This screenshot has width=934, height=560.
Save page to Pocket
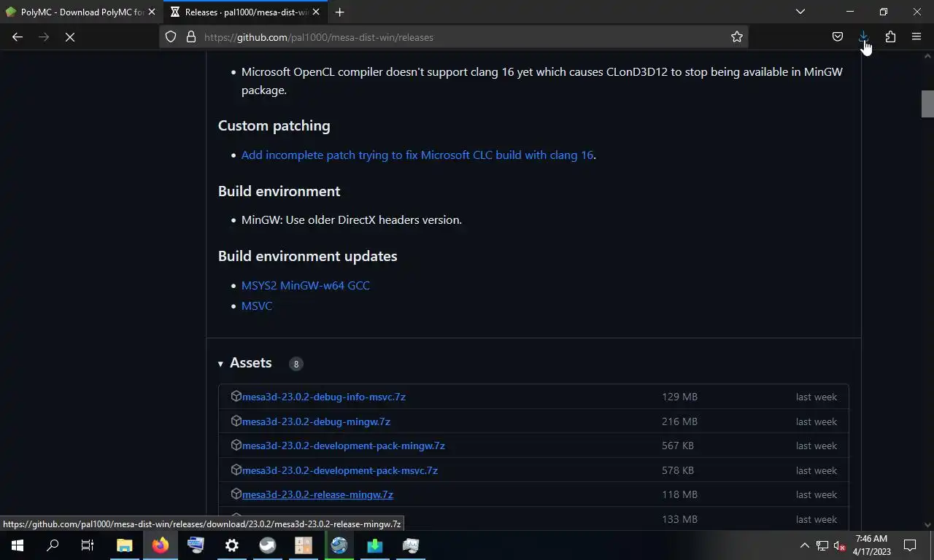[838, 37]
